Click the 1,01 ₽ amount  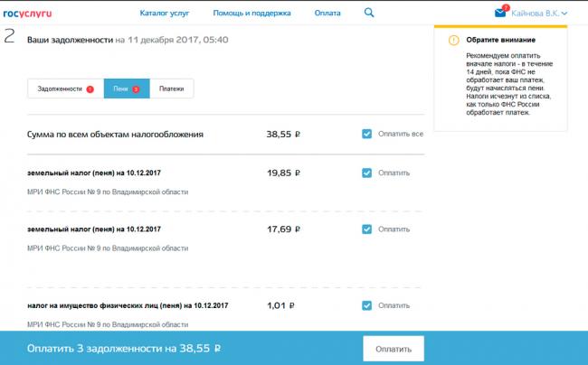pos(280,305)
